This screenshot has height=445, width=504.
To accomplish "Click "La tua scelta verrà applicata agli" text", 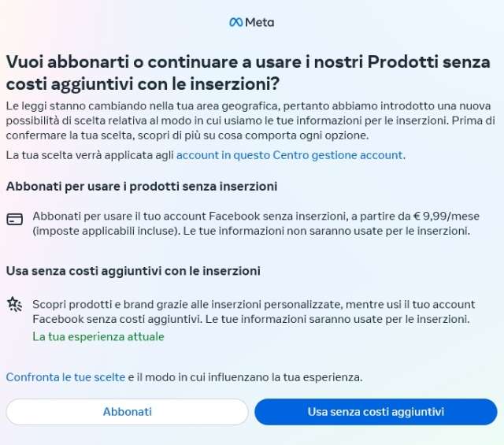I will pyautogui.click(x=90, y=155).
